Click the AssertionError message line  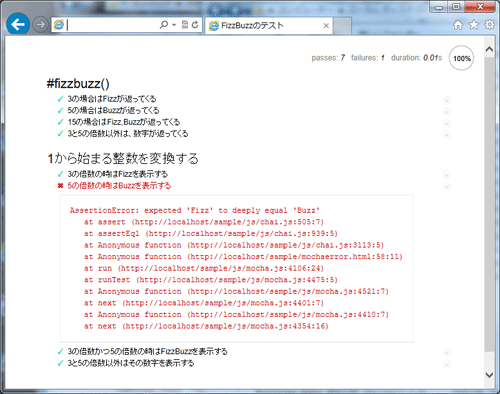tap(195, 210)
